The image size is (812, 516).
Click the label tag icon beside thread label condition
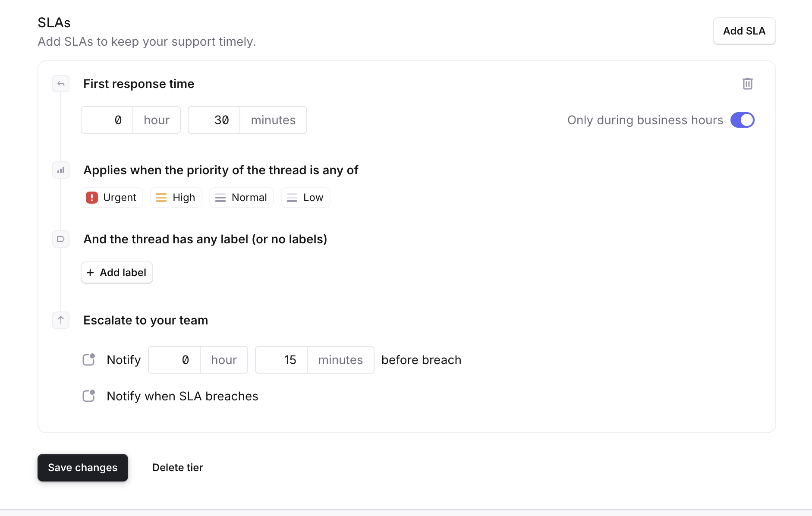click(61, 239)
